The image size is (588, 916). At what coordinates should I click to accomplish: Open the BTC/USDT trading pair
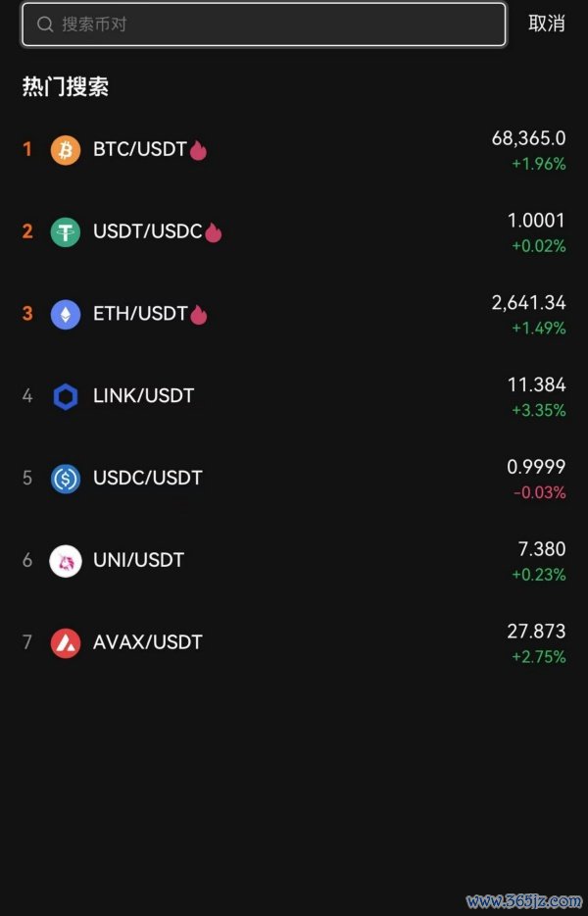pyautogui.click(x=140, y=150)
